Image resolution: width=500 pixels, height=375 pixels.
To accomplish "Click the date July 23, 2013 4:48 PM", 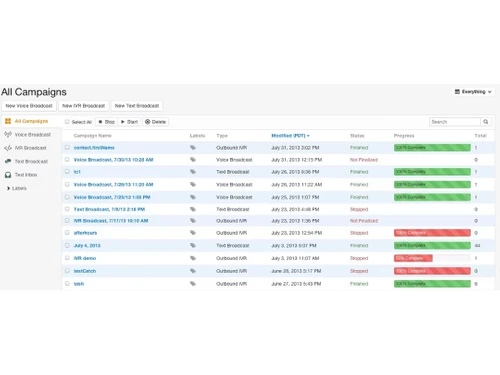I will click(x=295, y=209).
